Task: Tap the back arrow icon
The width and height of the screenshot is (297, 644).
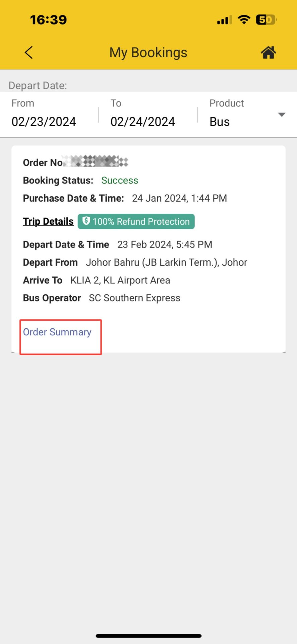Action: (29, 53)
